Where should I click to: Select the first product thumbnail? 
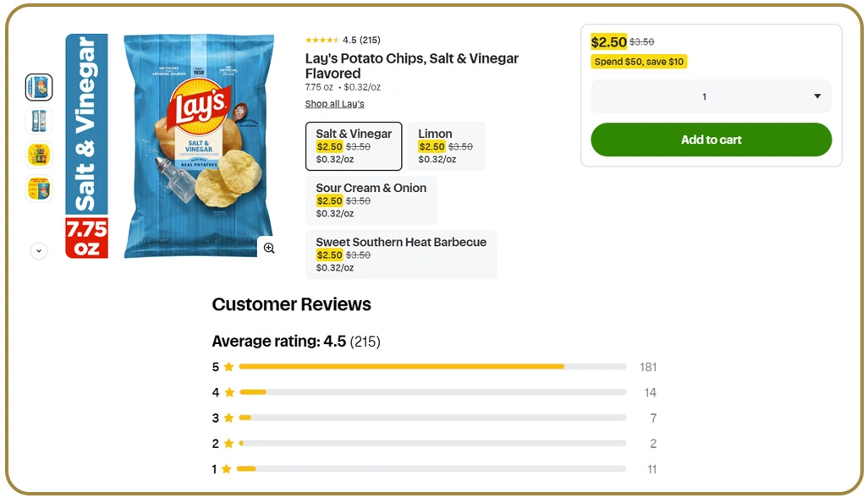click(x=39, y=87)
